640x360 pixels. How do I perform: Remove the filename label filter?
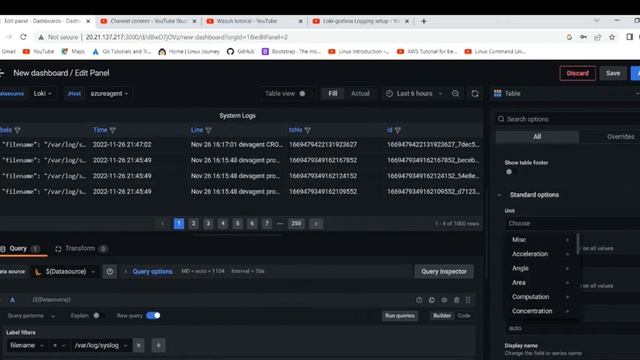139,345
